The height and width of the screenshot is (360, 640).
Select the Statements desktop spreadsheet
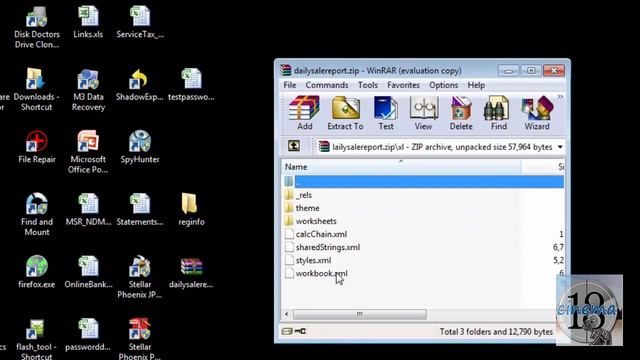(x=140, y=210)
